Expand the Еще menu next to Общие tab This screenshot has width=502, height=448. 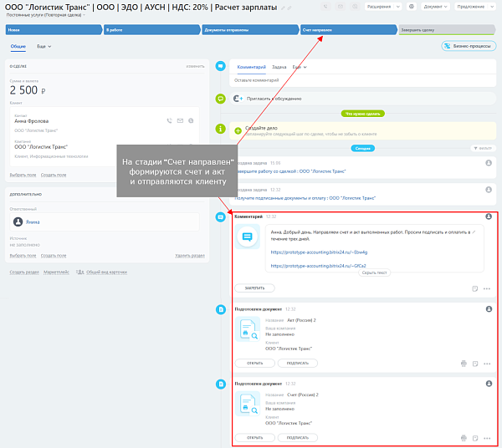point(44,46)
